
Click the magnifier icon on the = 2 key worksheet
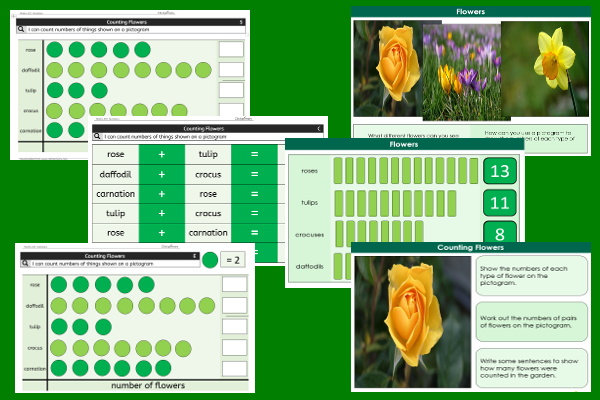(x=25, y=263)
